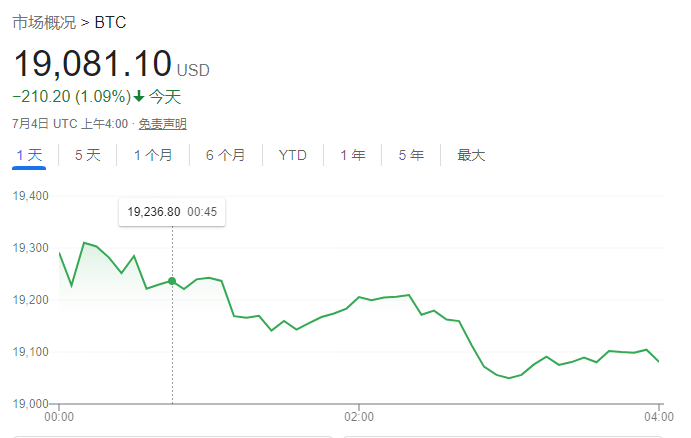Click the green data point on chart
The image size is (691, 438).
click(x=172, y=281)
